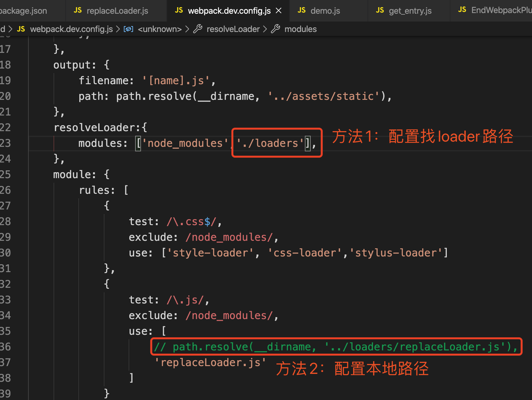Click the 'replaceLoader.js' string
Image resolution: width=532 pixels, height=400 pixels.
pos(211,362)
